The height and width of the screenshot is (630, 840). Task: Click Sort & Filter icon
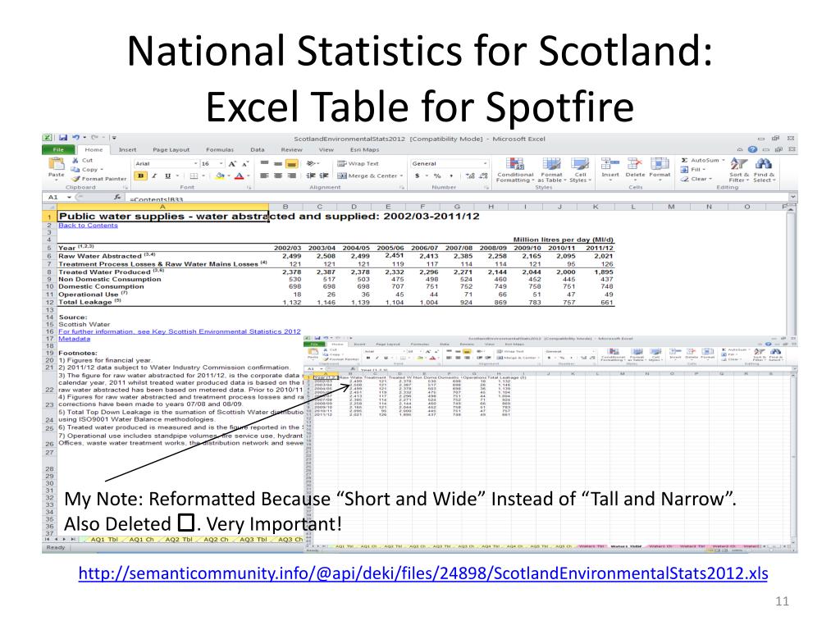click(739, 164)
